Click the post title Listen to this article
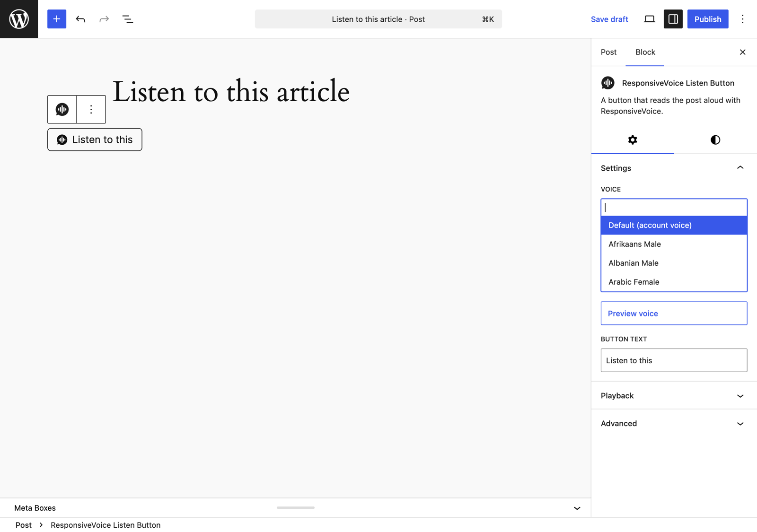757x532 pixels. pyautogui.click(x=231, y=91)
